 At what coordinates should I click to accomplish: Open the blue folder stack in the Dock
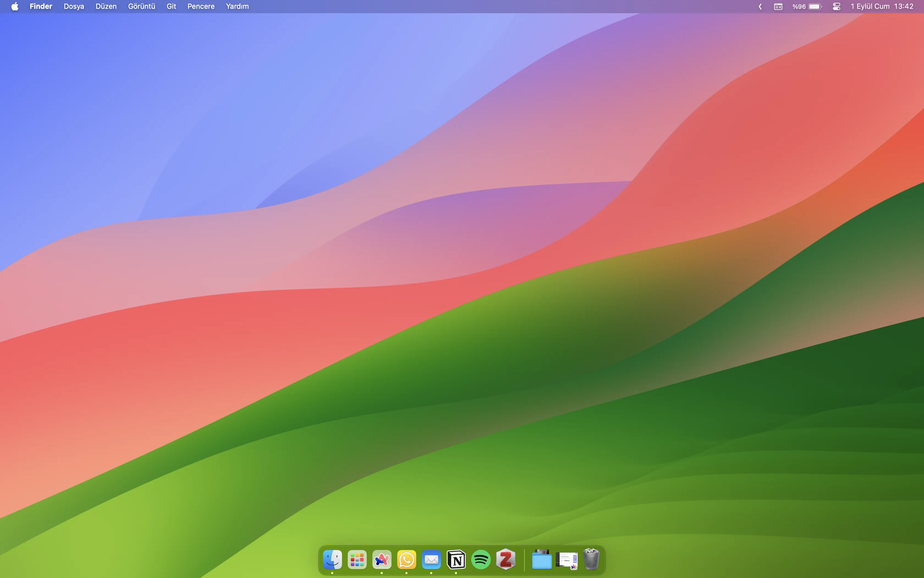point(542,560)
